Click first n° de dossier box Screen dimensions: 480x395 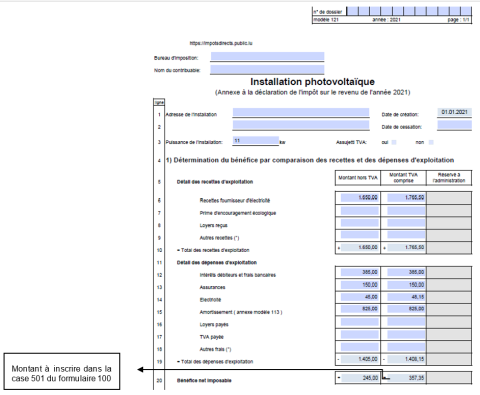tap(353, 11)
